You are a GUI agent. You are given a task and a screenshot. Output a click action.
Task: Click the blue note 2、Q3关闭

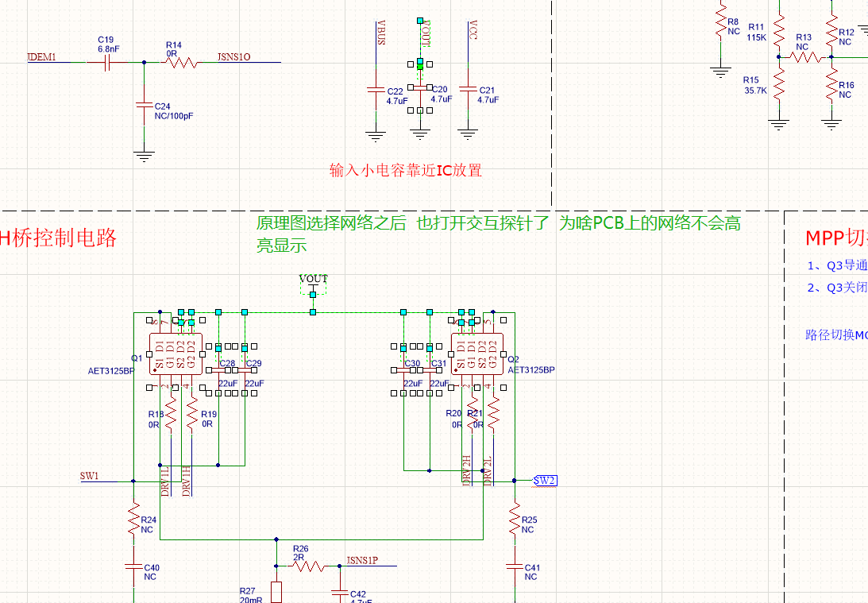pyautogui.click(x=837, y=288)
